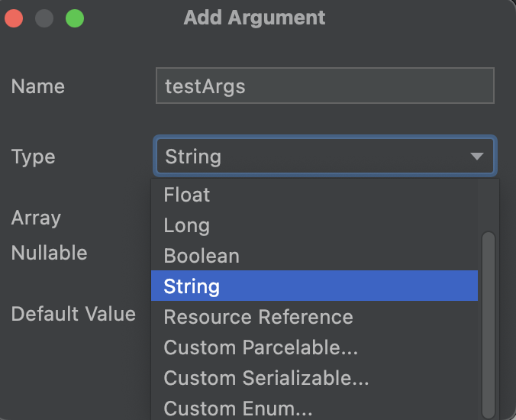Click the Nullable option label
Screen dimensions: 516x420
click(49, 253)
